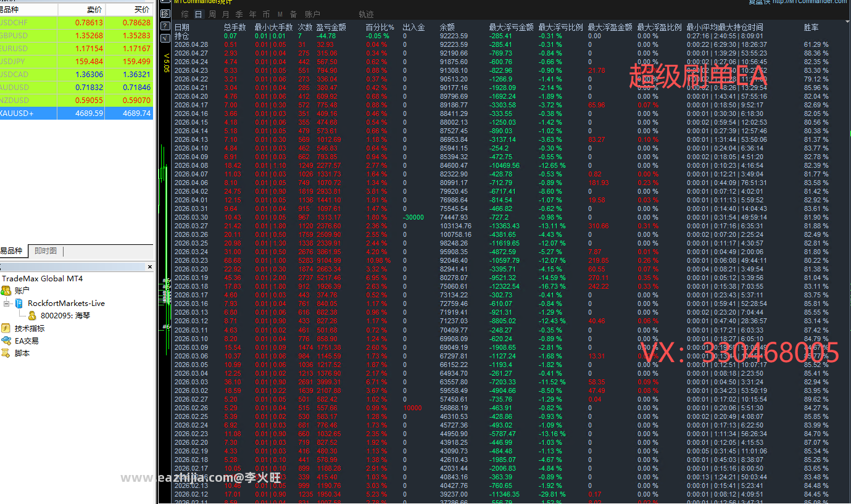Select the TradeMax Global MT4 tree root

coord(42,278)
